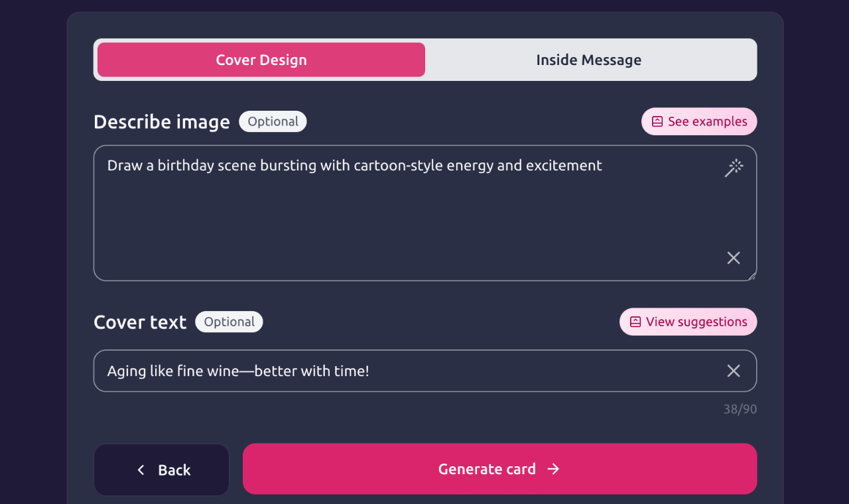The height and width of the screenshot is (504, 849).
Task: Open View suggestions for cover text
Action: pos(688,321)
